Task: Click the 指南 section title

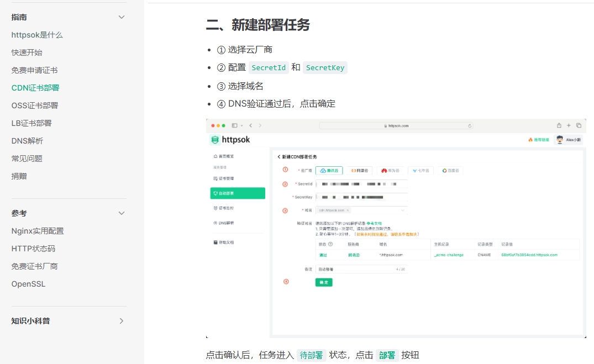Action: (19, 17)
